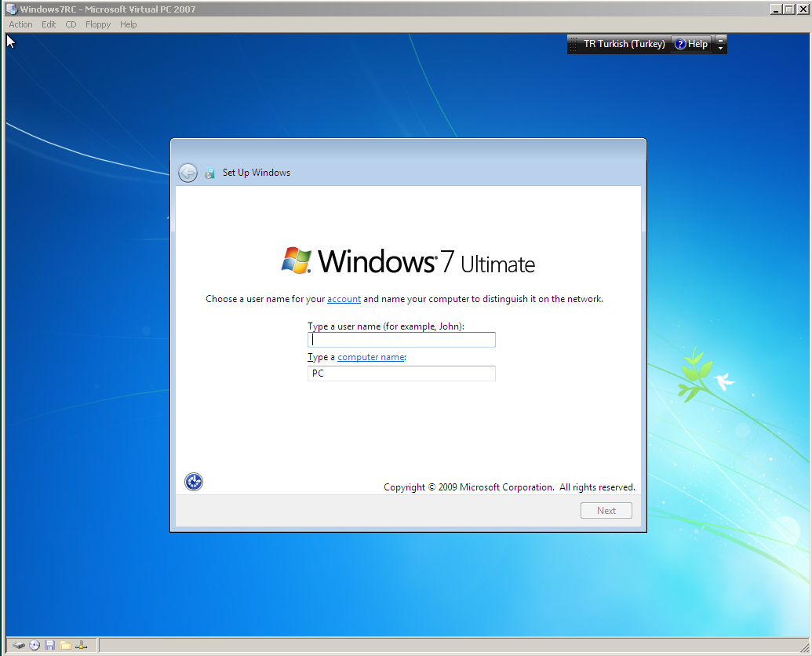Click the Set Up Windows title icon
Image resolution: width=812 pixels, height=656 pixels.
[209, 173]
